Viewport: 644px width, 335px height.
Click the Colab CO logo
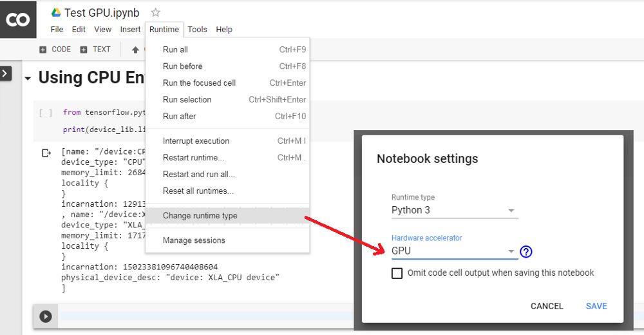click(x=18, y=20)
